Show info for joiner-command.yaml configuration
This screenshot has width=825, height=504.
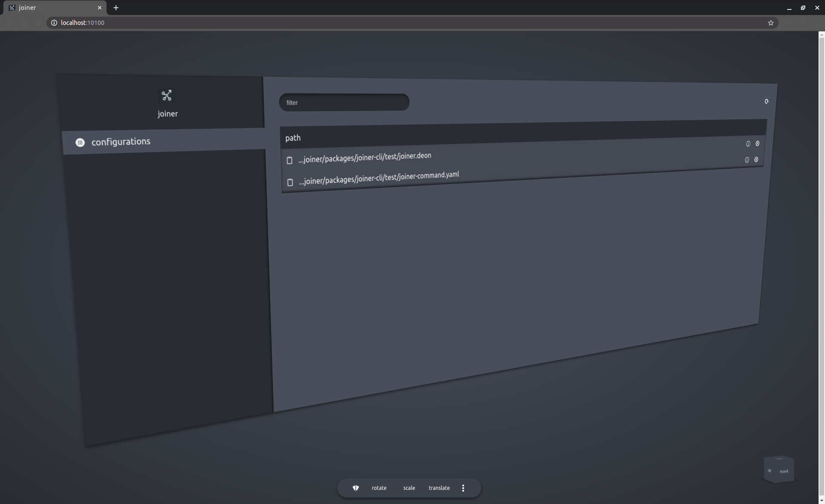(x=747, y=160)
